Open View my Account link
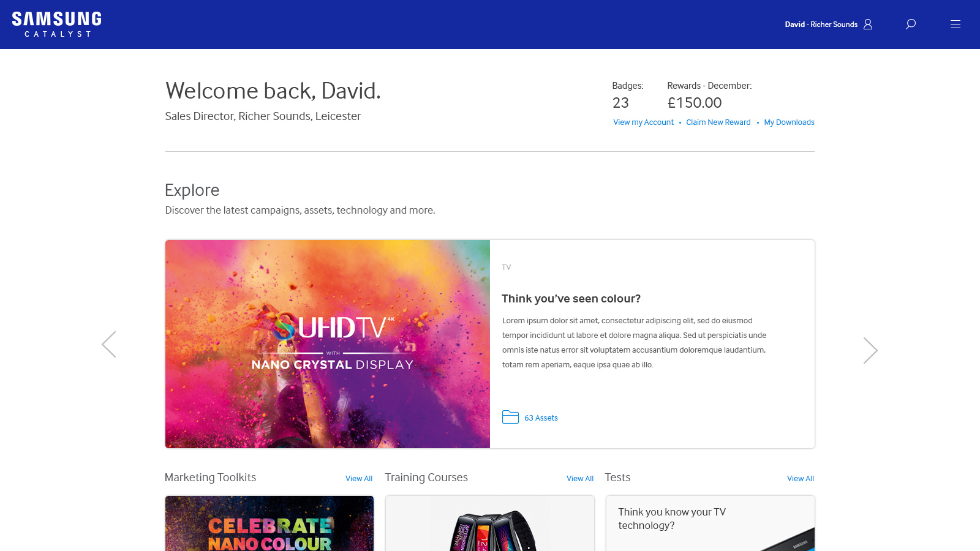Viewport: 980px width, 551px height. pos(643,122)
